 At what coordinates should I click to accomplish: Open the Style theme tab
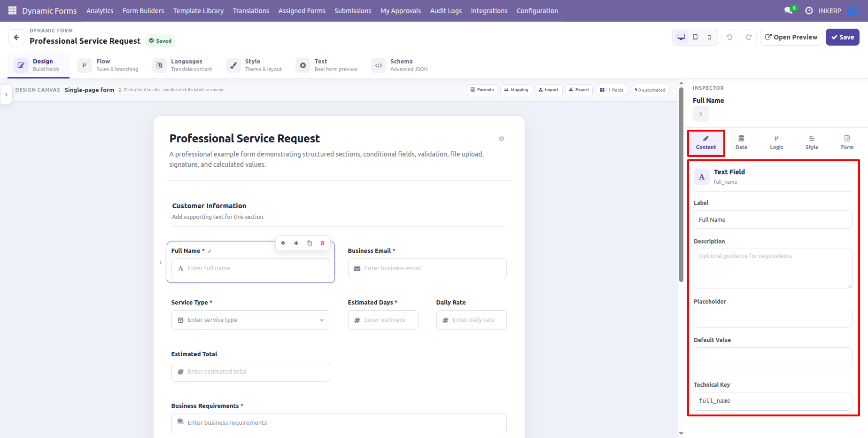point(254,65)
